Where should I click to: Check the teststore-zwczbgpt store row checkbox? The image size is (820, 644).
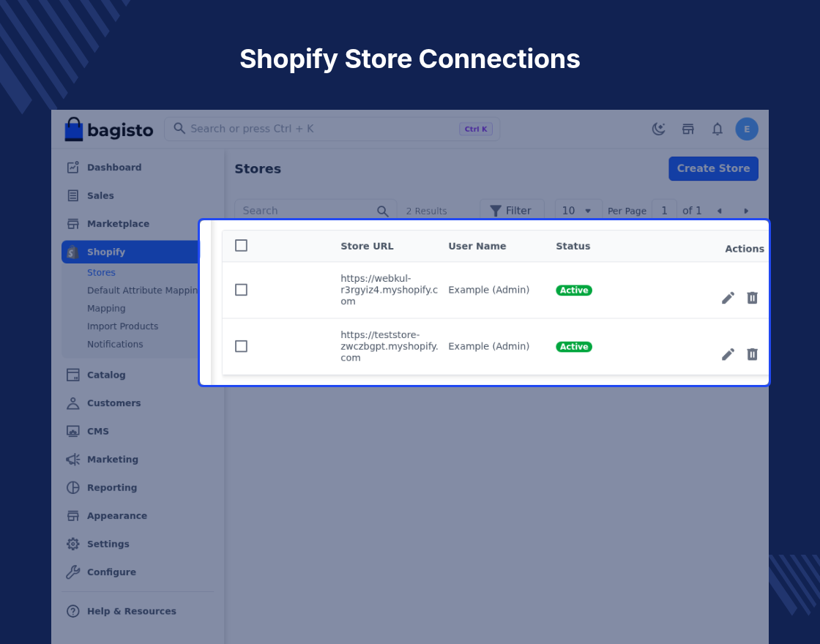coord(241,346)
